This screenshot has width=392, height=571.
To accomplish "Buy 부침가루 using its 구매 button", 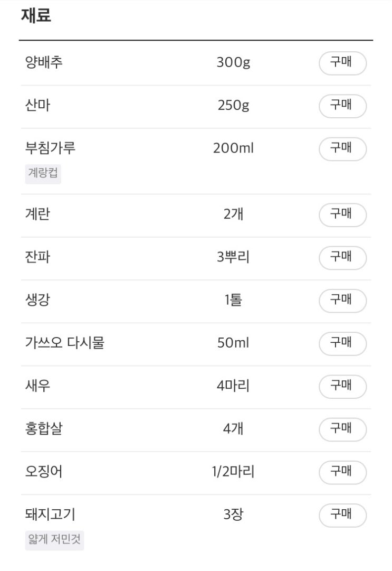I will click(x=342, y=149).
